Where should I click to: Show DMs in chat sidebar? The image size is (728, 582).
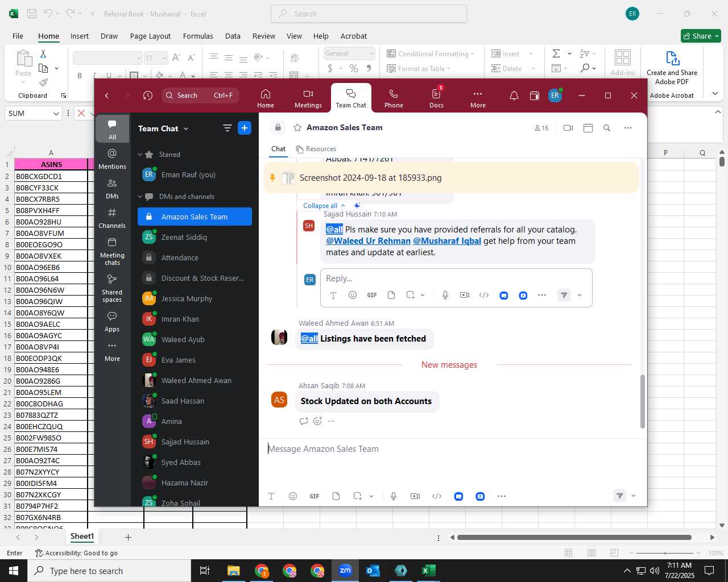[112, 189]
